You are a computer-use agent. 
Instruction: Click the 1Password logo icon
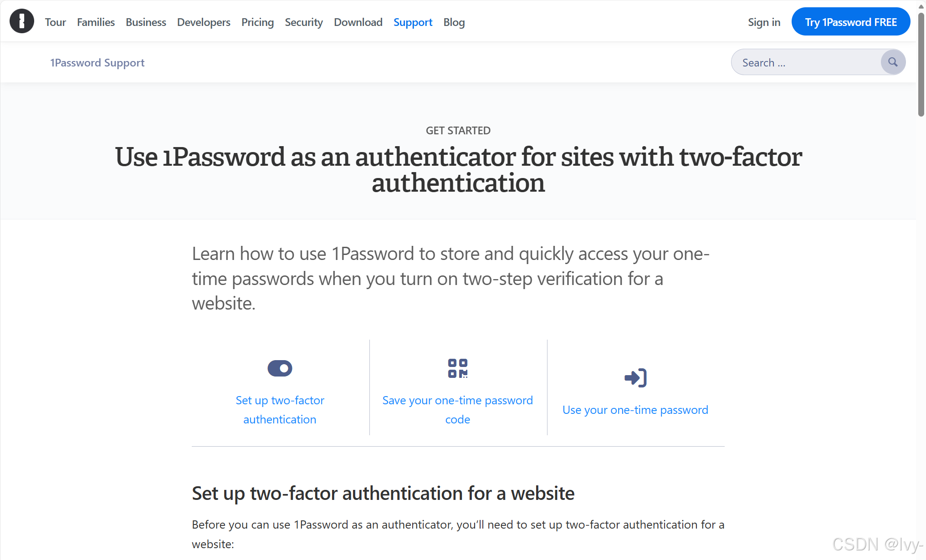coord(21,21)
